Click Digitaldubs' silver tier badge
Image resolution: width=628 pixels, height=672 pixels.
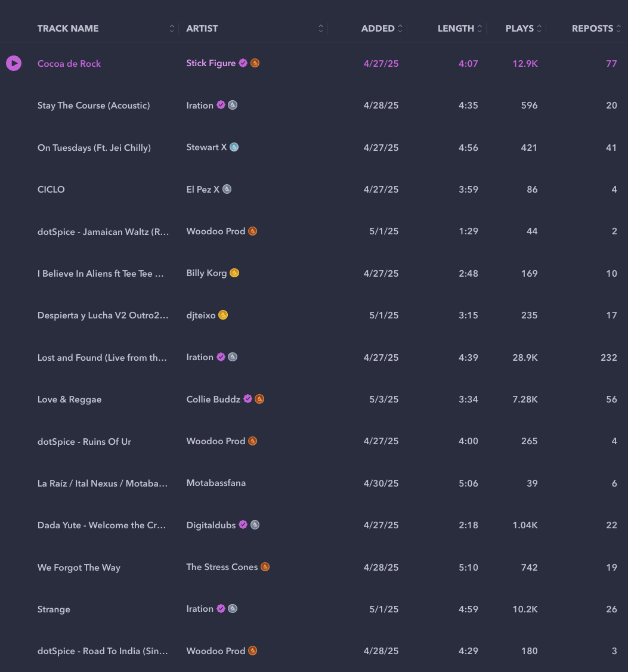tap(255, 525)
